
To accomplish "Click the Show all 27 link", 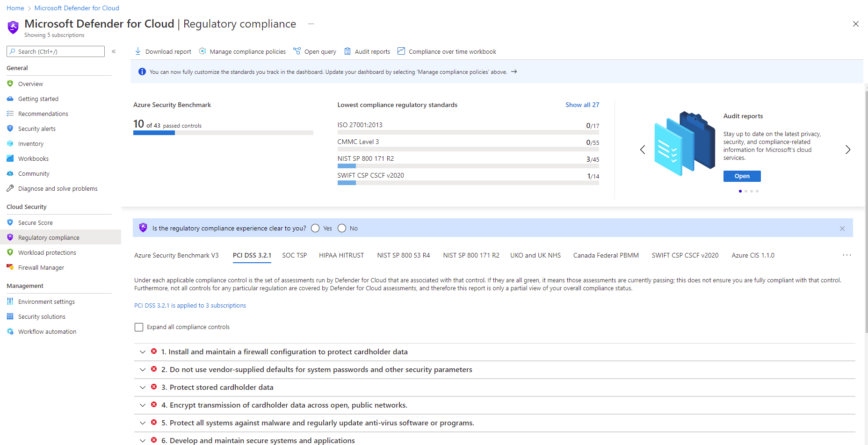I will [x=582, y=105].
